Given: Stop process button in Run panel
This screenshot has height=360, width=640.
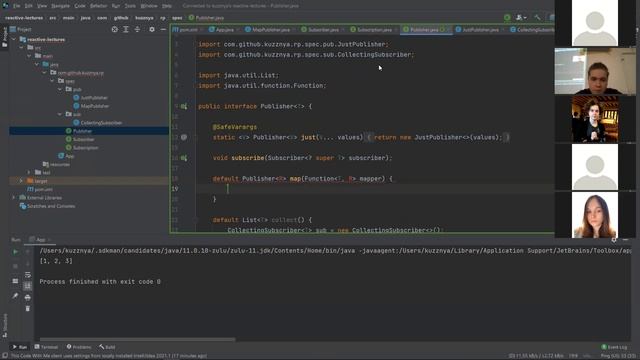Looking at the screenshot, I should (x=16, y=266).
